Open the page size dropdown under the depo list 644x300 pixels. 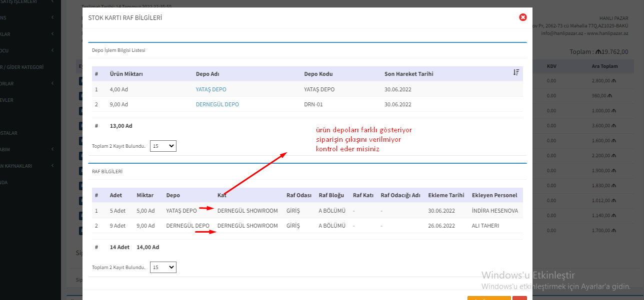click(163, 146)
